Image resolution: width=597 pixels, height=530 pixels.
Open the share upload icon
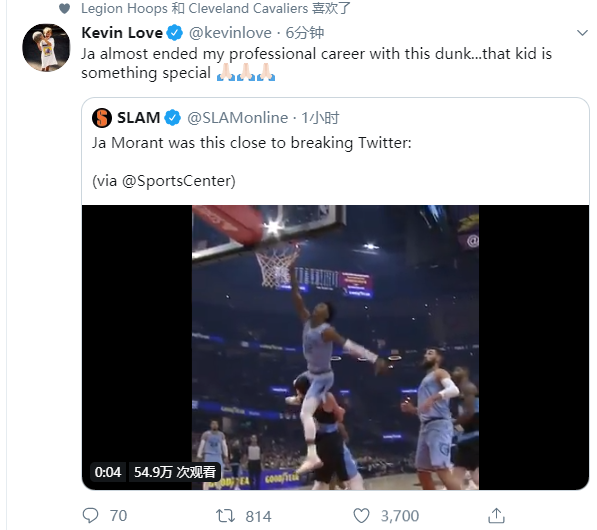496,516
